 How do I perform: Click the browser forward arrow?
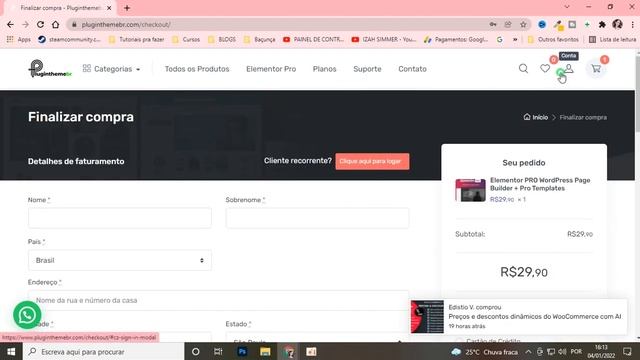[25, 24]
